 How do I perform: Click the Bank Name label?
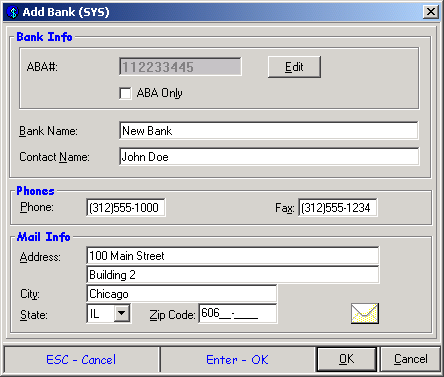48,131
